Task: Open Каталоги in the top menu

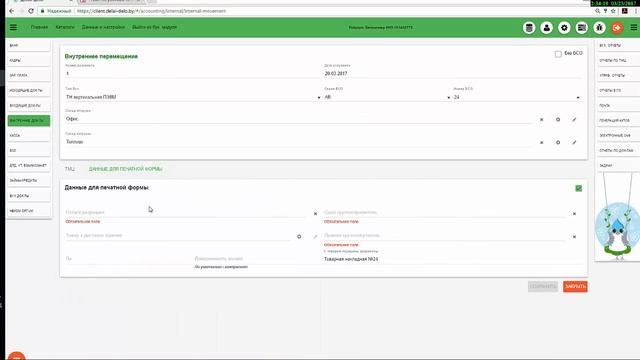Action: pyautogui.click(x=65, y=27)
